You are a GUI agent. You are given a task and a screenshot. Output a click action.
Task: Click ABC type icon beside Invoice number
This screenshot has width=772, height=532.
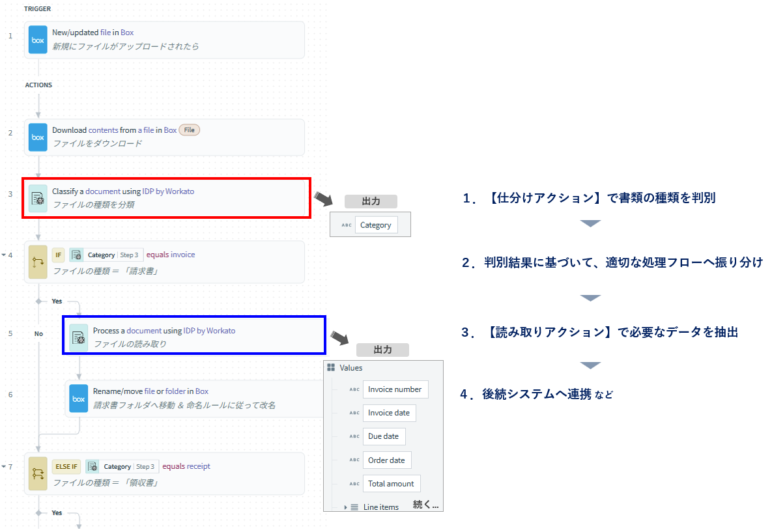tap(354, 389)
